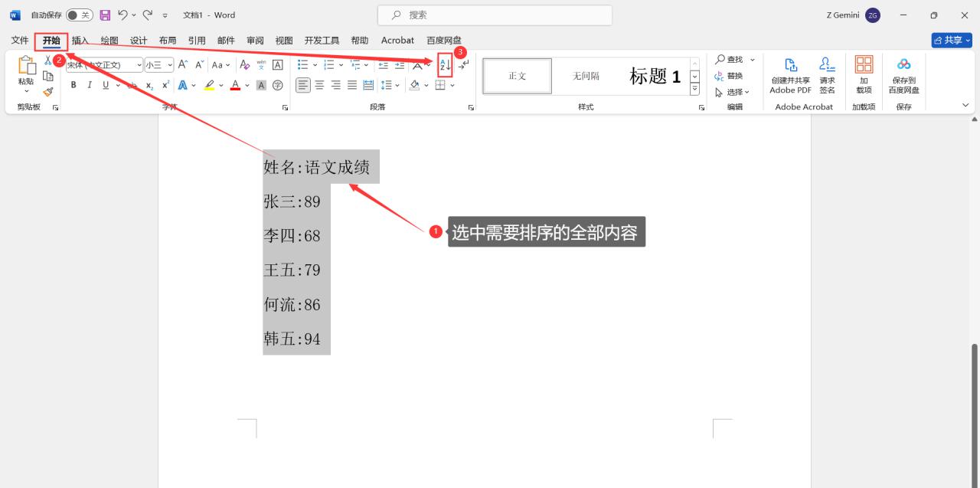Open borders dropdown arrow
This screenshot has height=488, width=980.
click(452, 85)
